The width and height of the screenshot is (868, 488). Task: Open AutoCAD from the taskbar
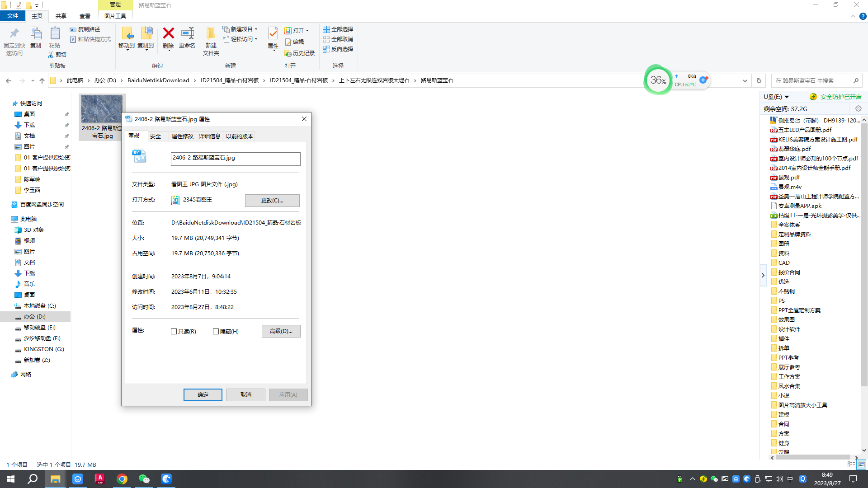100,479
